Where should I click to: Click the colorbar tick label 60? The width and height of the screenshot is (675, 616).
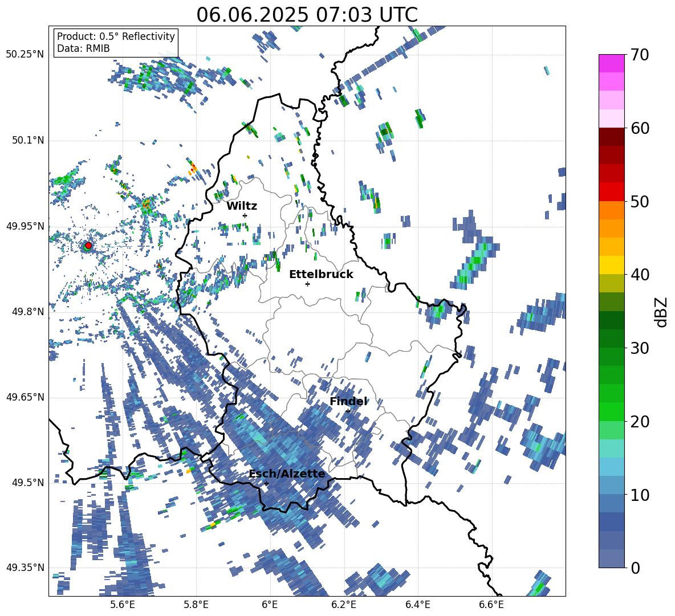point(639,128)
